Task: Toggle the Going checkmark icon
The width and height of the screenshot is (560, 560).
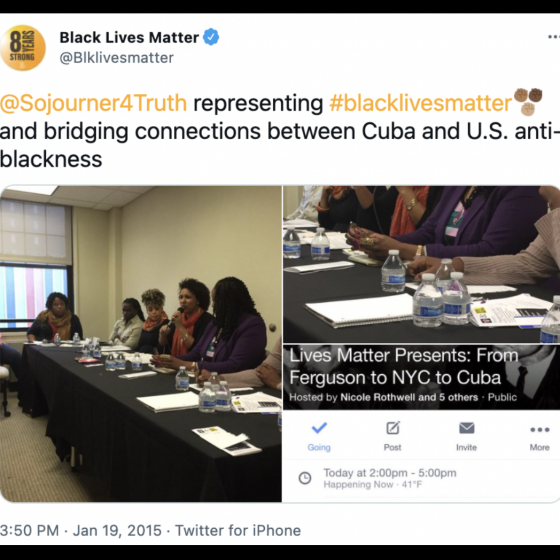Action: pyautogui.click(x=319, y=428)
